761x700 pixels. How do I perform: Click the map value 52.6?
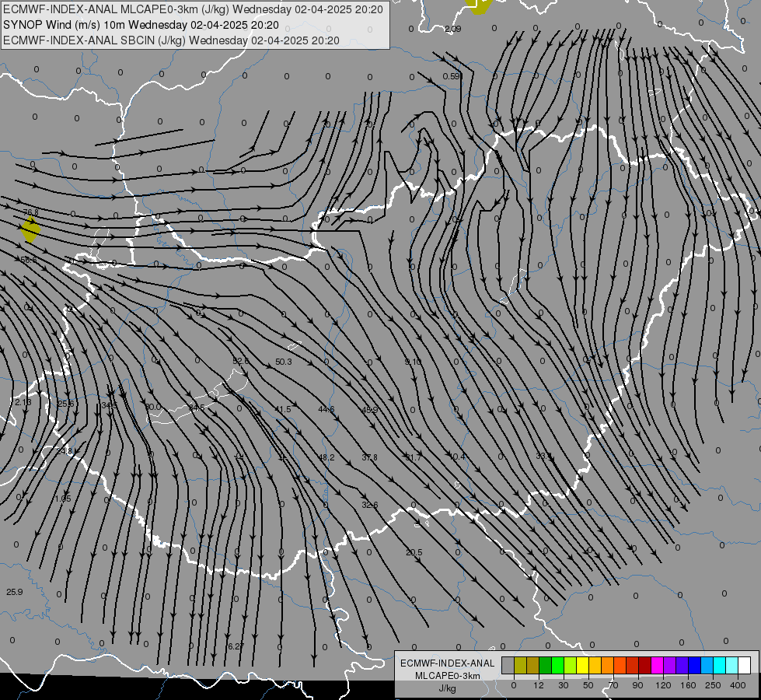click(x=241, y=361)
